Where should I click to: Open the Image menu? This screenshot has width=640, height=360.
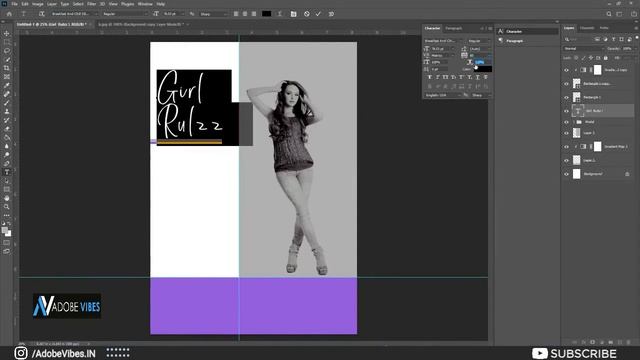point(38,4)
